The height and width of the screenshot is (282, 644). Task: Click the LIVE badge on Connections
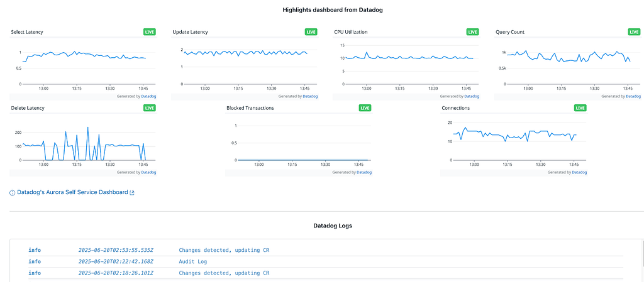pos(580,108)
